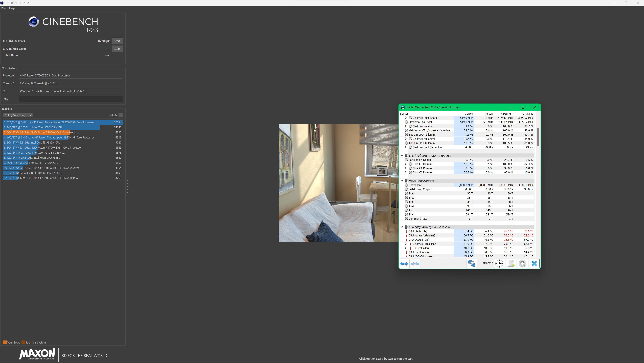
Task: Select highlighted Ryzen 7 7800X3D ranking row
Action: (x=62, y=132)
